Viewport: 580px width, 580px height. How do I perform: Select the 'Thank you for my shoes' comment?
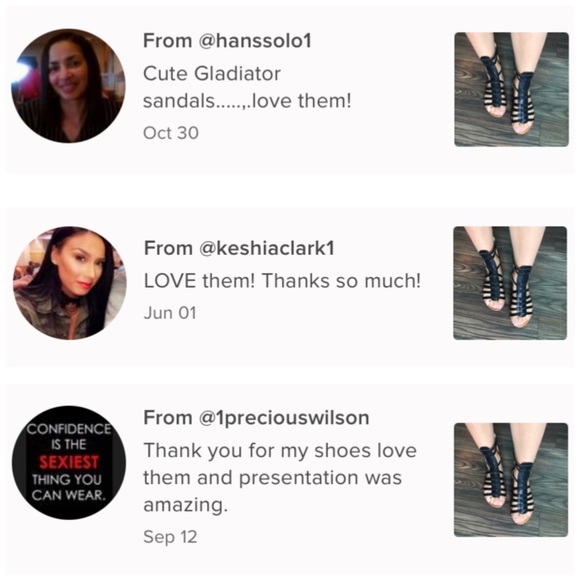tap(280, 478)
